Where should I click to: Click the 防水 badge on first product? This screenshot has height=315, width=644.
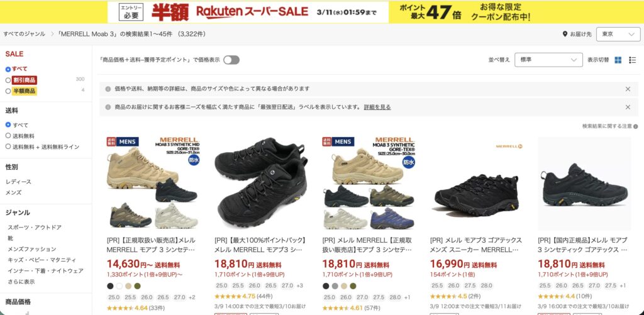coord(194,160)
